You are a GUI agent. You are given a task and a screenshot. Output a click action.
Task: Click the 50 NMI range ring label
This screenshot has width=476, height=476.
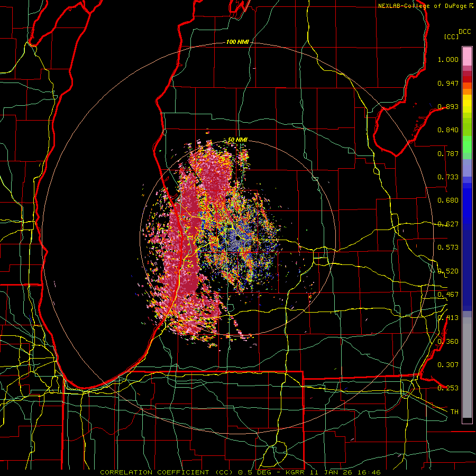coord(237,140)
